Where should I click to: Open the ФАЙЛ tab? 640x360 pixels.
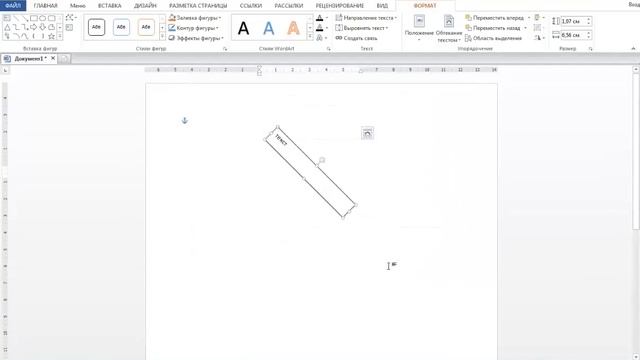[x=13, y=6]
